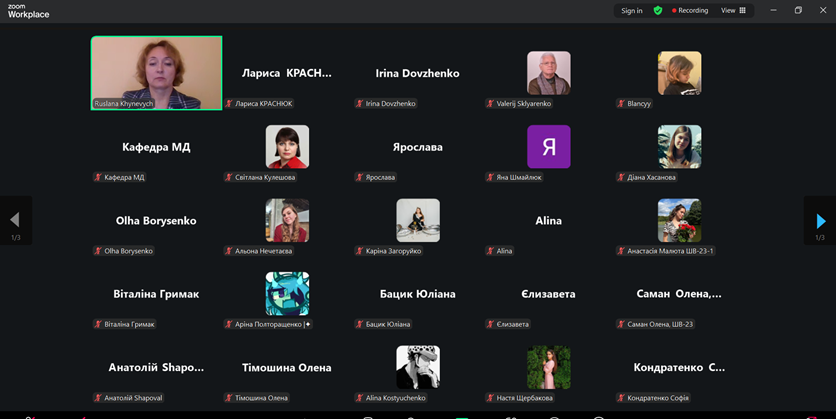Click the Blancyy participant avatar
836x419 pixels.
click(x=679, y=73)
